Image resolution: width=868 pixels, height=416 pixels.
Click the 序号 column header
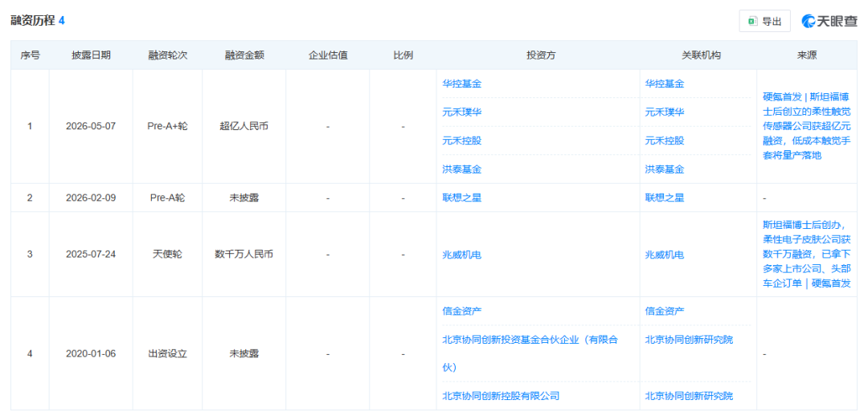[x=30, y=55]
